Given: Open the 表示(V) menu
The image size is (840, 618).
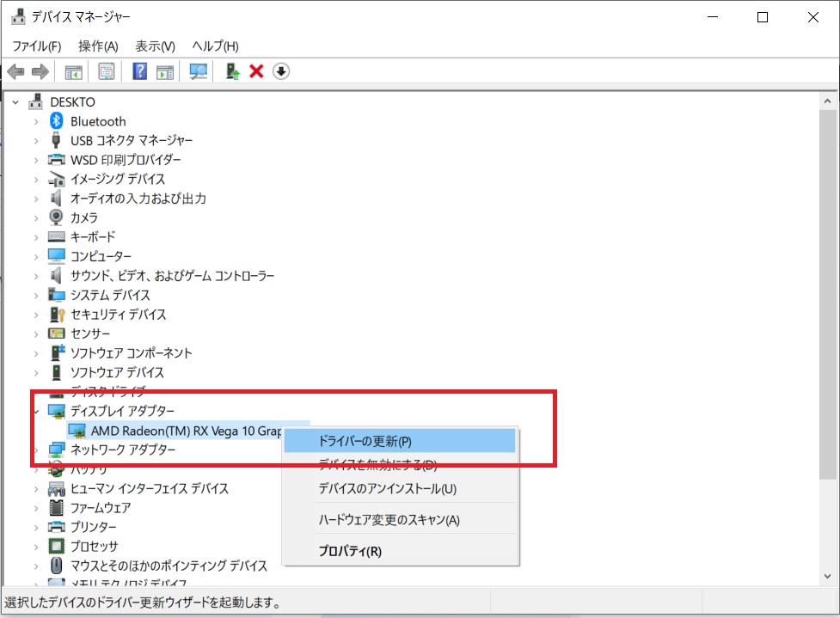Looking at the screenshot, I should [x=155, y=46].
